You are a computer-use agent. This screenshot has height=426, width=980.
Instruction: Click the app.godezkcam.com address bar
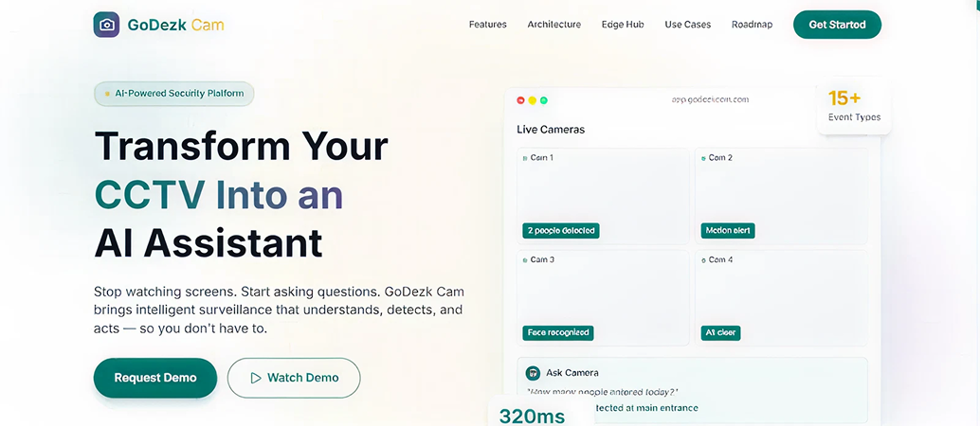[x=710, y=99]
